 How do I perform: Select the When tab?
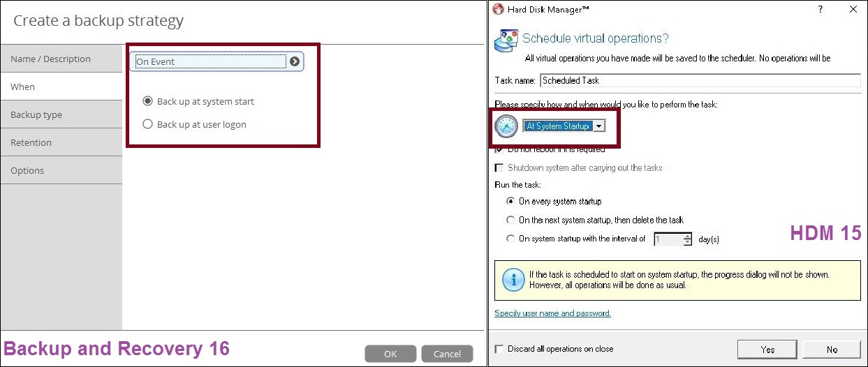pyautogui.click(x=61, y=87)
